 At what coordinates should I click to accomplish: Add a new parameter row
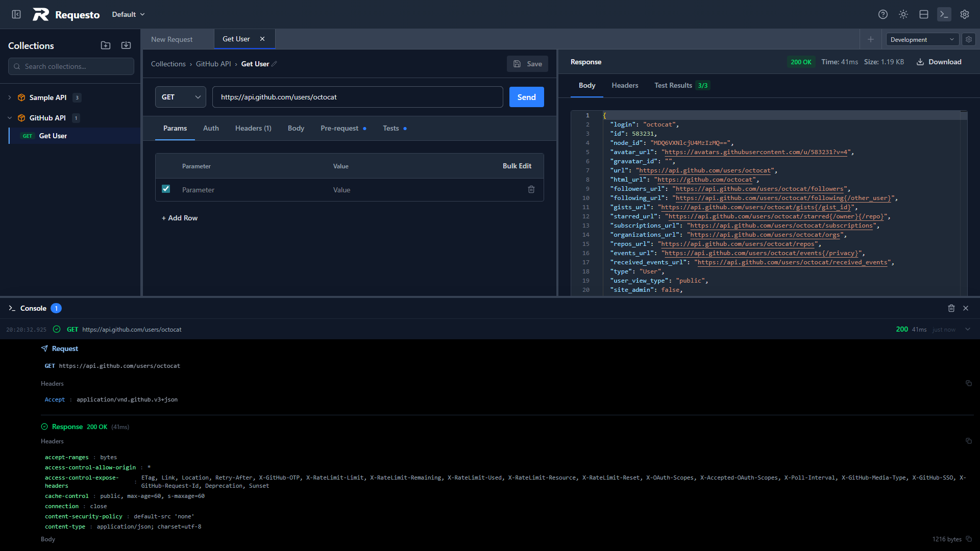[180, 218]
